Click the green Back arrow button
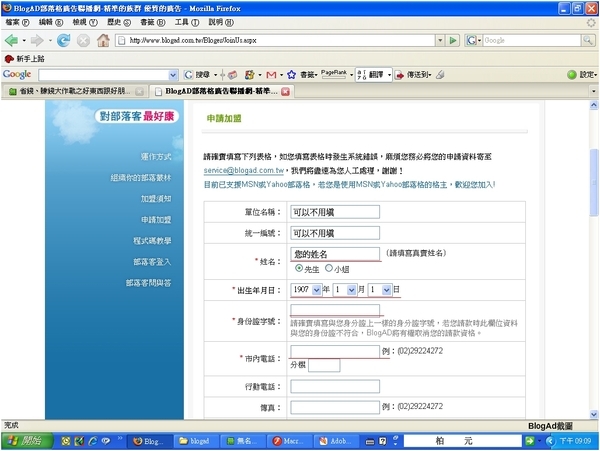Screen dimensions: 600x451 [11, 40]
